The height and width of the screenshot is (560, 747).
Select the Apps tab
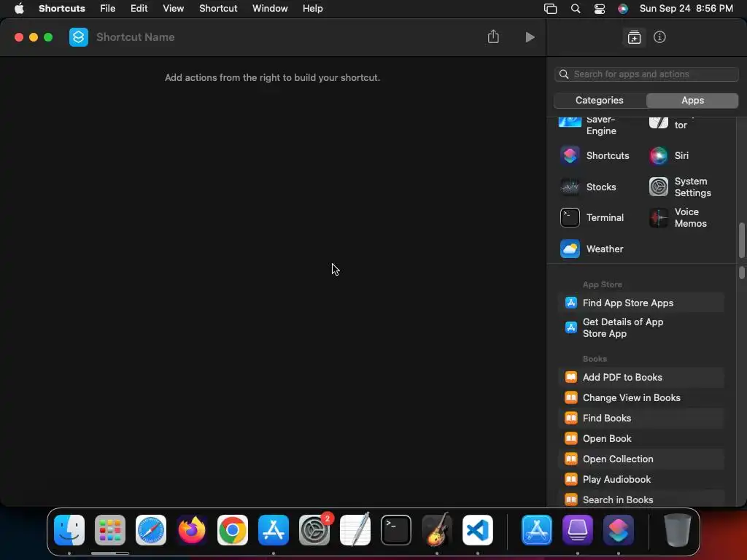pyautogui.click(x=692, y=100)
